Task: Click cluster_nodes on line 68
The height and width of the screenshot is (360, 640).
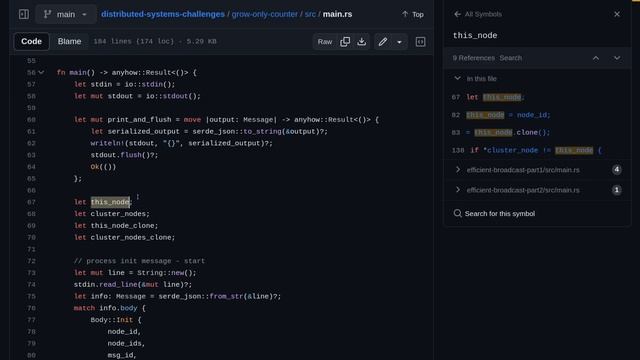Action: [118, 214]
